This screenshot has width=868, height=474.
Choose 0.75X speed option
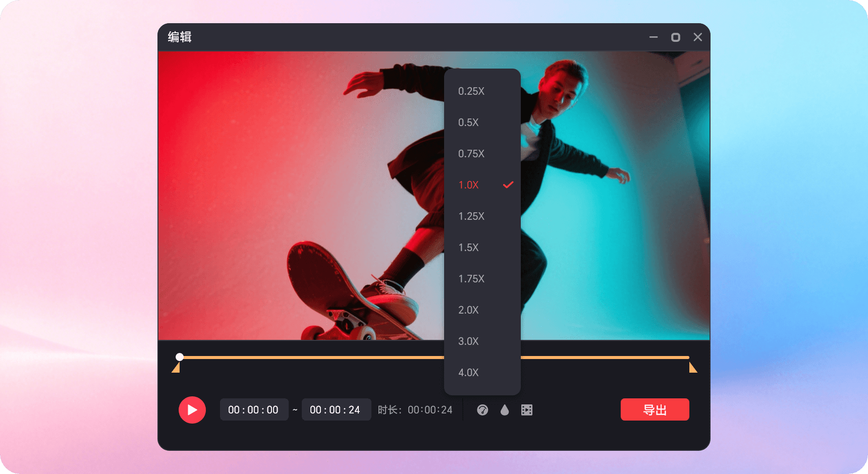point(471,154)
